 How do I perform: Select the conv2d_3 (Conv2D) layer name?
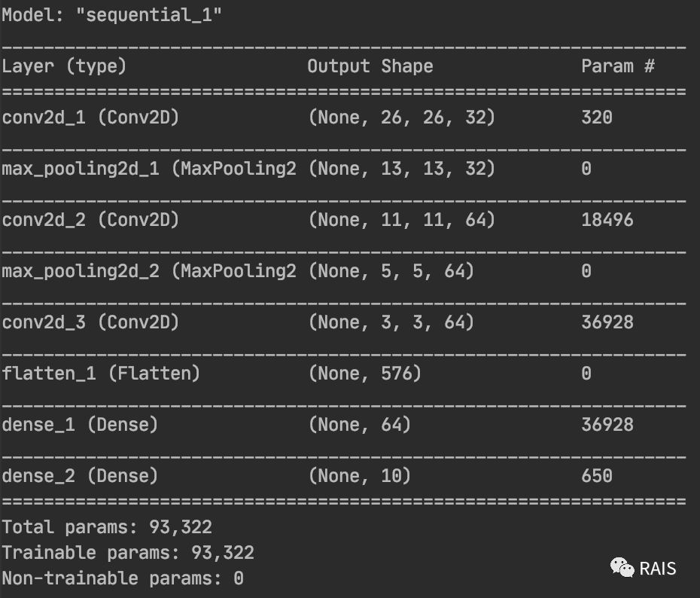[x=90, y=322]
